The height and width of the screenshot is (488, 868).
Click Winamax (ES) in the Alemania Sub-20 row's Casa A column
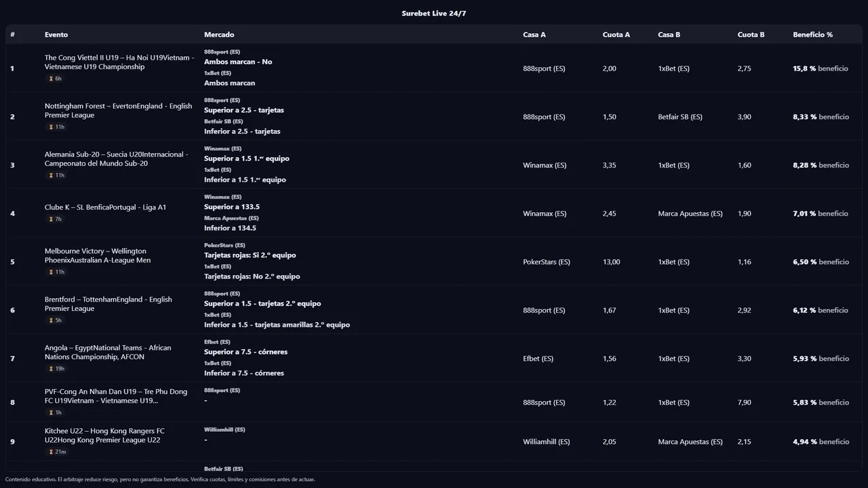[545, 165]
